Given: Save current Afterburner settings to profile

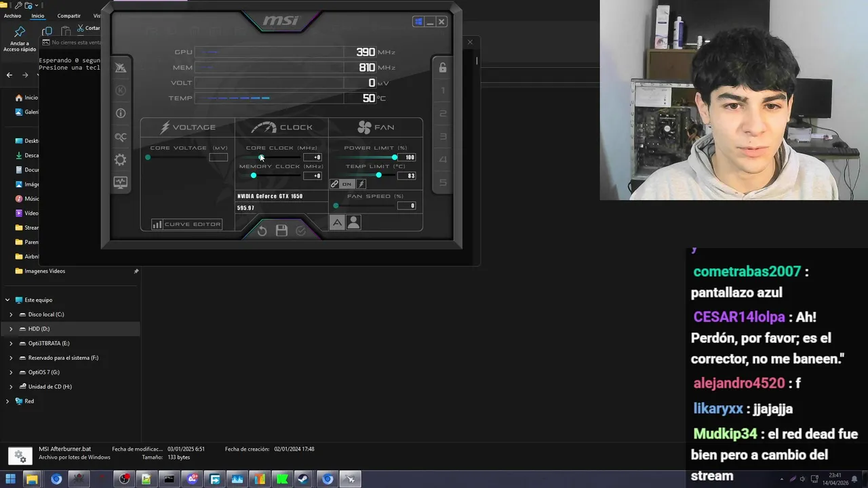Looking at the screenshot, I should coord(281,231).
